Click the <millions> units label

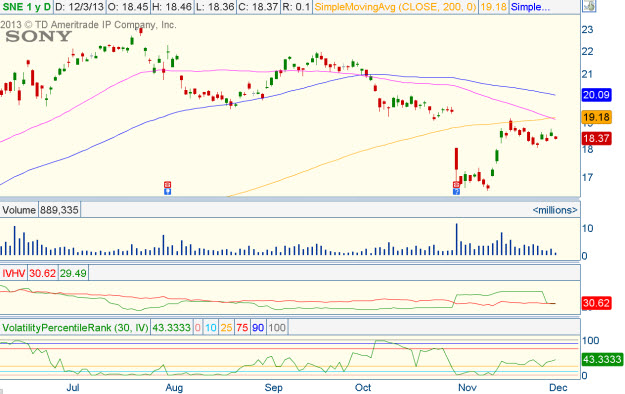point(555,210)
